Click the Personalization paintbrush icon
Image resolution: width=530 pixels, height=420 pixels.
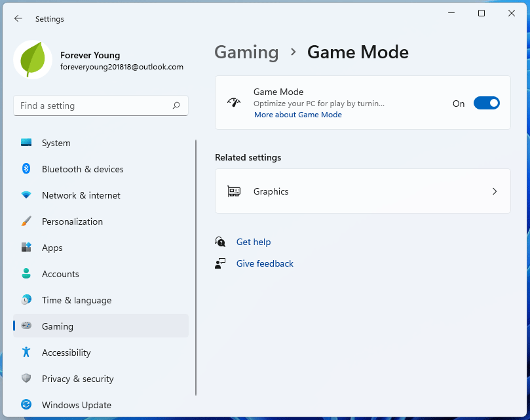(x=26, y=221)
